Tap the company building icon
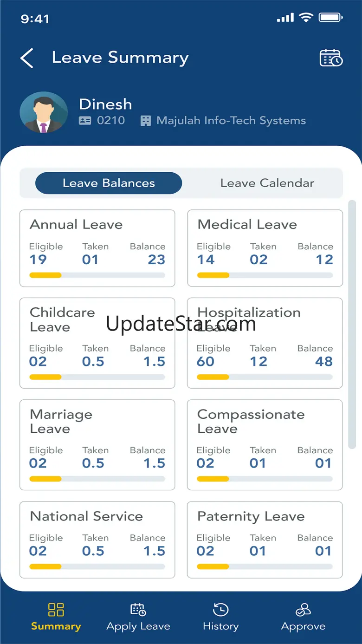Screen dimensions: 362x644 pyautogui.click(x=146, y=121)
